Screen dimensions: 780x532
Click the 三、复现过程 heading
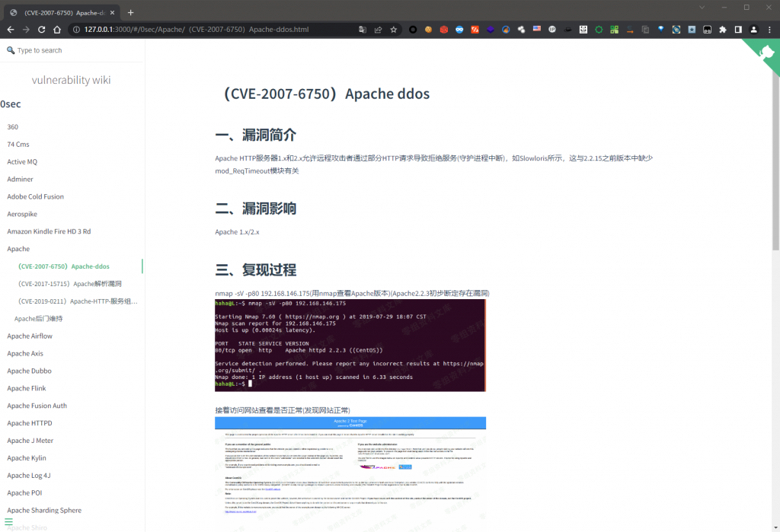coord(256,270)
